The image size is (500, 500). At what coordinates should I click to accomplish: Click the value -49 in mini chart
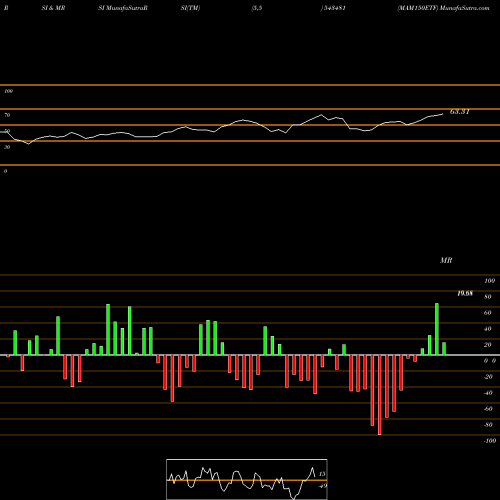[322, 486]
